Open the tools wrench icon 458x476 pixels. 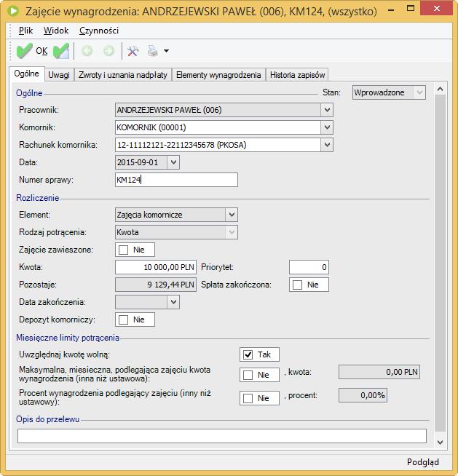(x=133, y=51)
